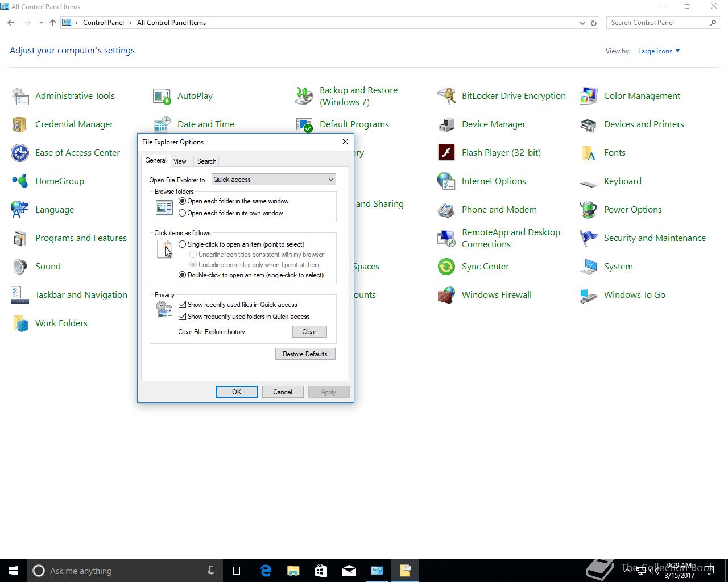Switch to the View tab
Viewport: 728px width, 582px height.
(x=180, y=161)
